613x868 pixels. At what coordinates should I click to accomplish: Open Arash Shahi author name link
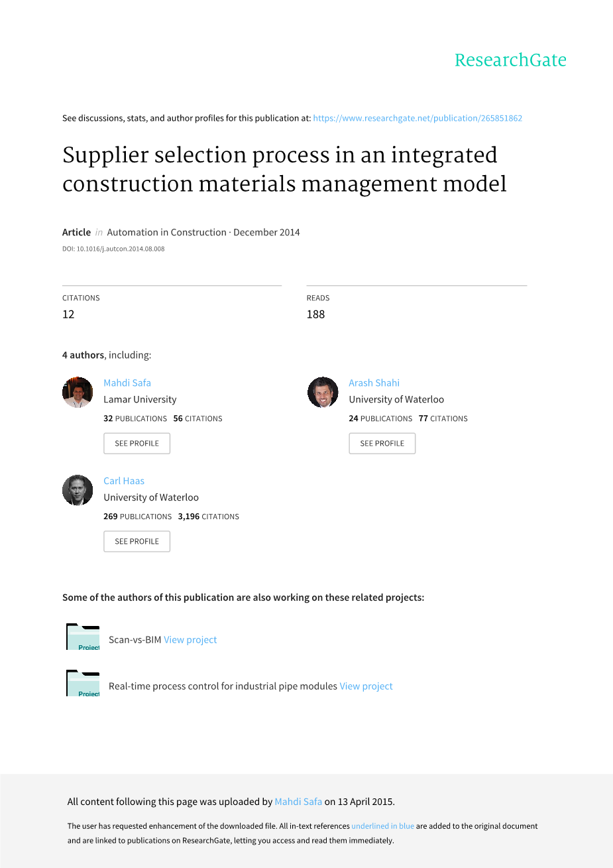tap(374, 383)
